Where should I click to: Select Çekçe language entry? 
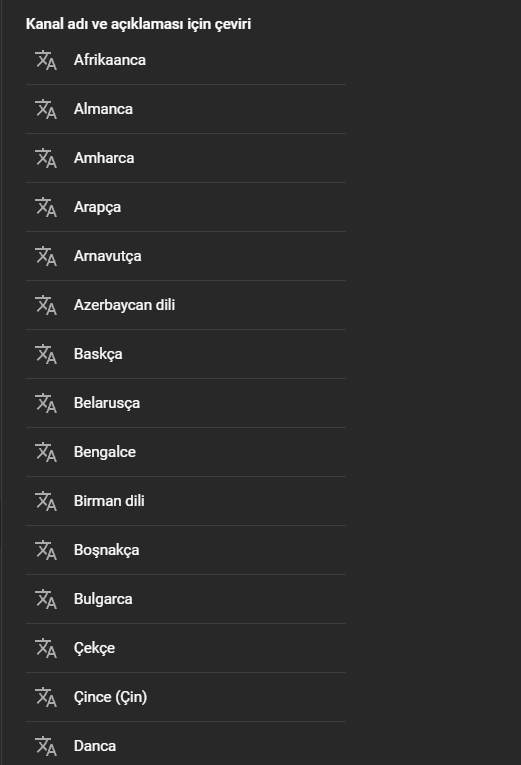point(186,648)
